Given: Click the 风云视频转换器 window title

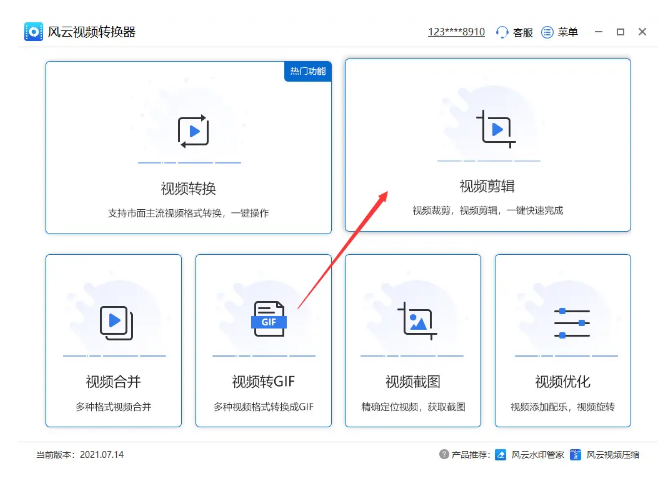Looking at the screenshot, I should coord(91,32).
